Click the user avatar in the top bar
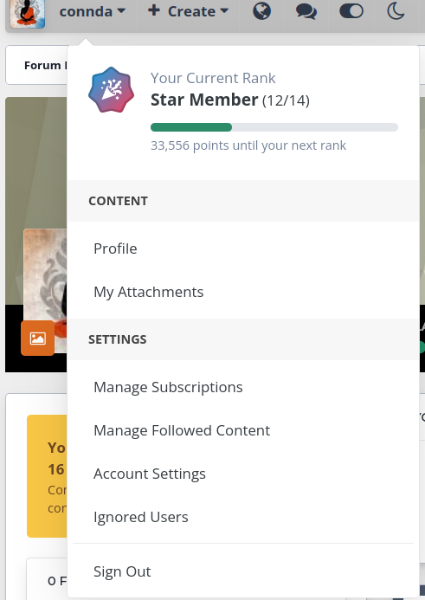This screenshot has width=425, height=600. click(27, 13)
